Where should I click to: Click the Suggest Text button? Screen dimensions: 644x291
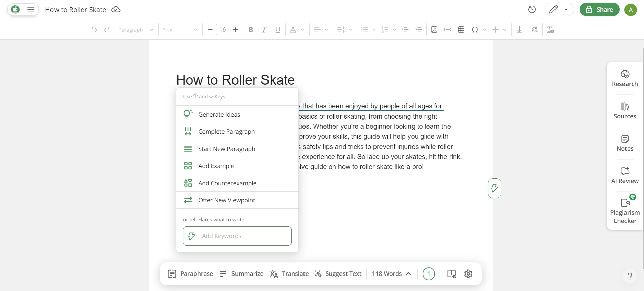click(x=338, y=273)
